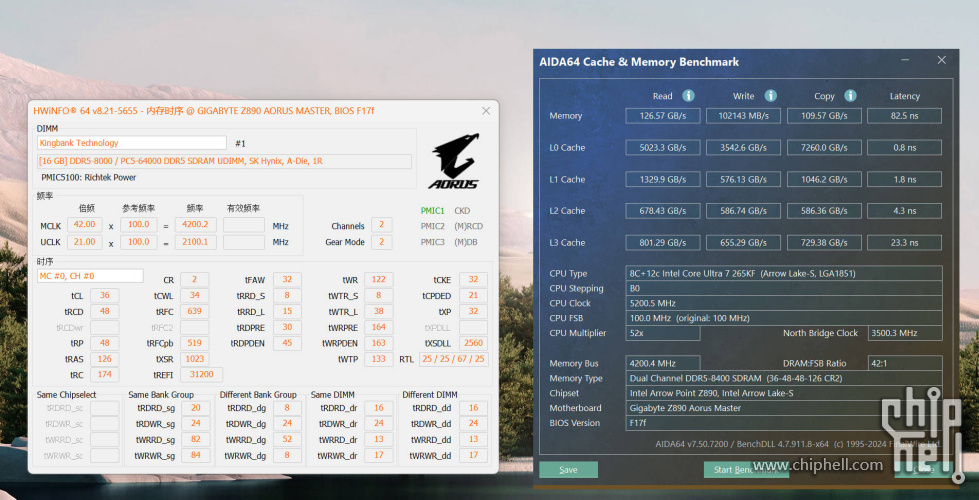This screenshot has width=979, height=500.
Task: Click the Read info icon in AIDA64
Action: click(688, 96)
